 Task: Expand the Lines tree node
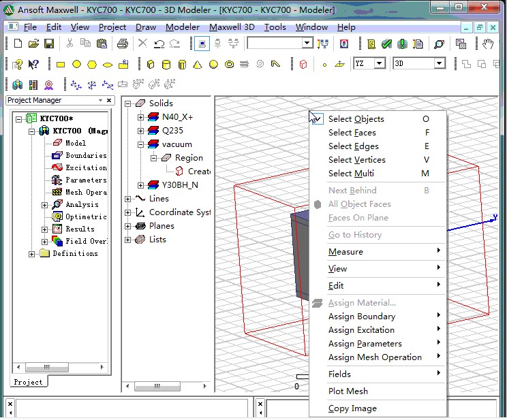pyautogui.click(x=127, y=199)
